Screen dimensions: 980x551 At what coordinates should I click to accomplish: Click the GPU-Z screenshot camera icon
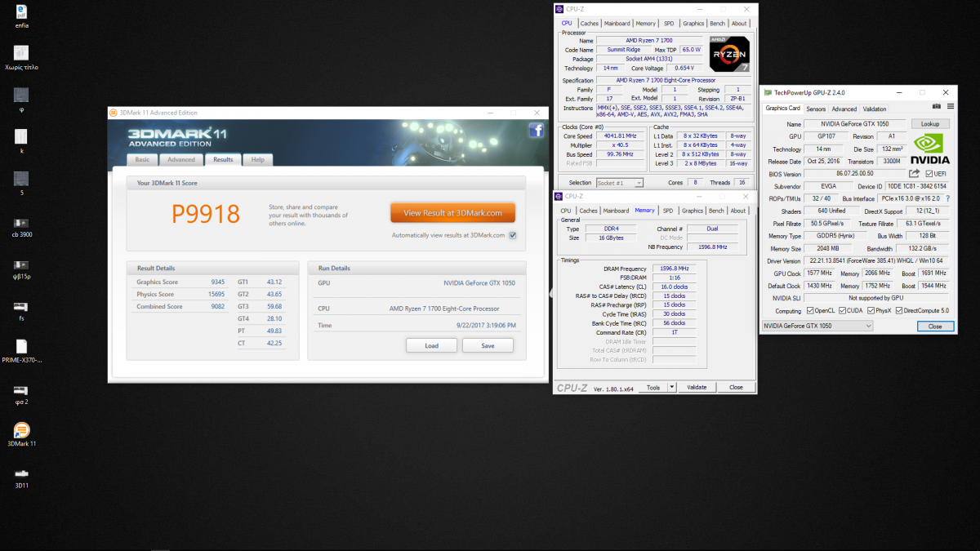(936, 106)
